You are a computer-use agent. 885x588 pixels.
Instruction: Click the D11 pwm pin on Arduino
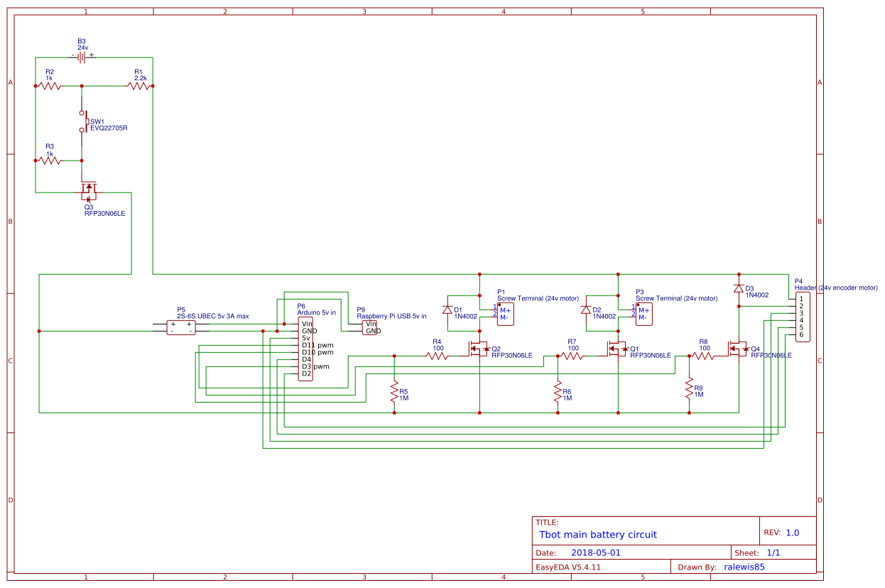pos(316,345)
